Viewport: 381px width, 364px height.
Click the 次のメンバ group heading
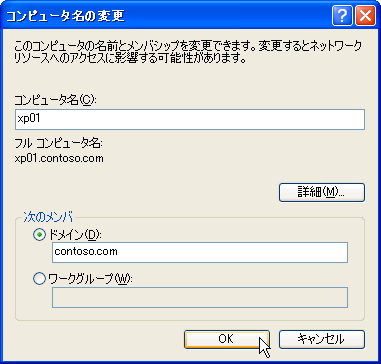click(49, 218)
